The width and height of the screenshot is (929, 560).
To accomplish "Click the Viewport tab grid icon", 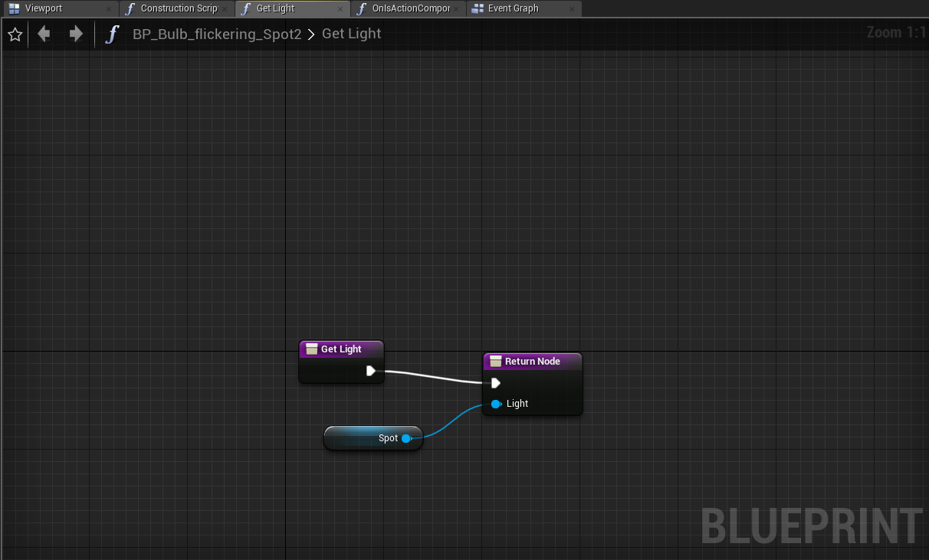I will tap(14, 9).
